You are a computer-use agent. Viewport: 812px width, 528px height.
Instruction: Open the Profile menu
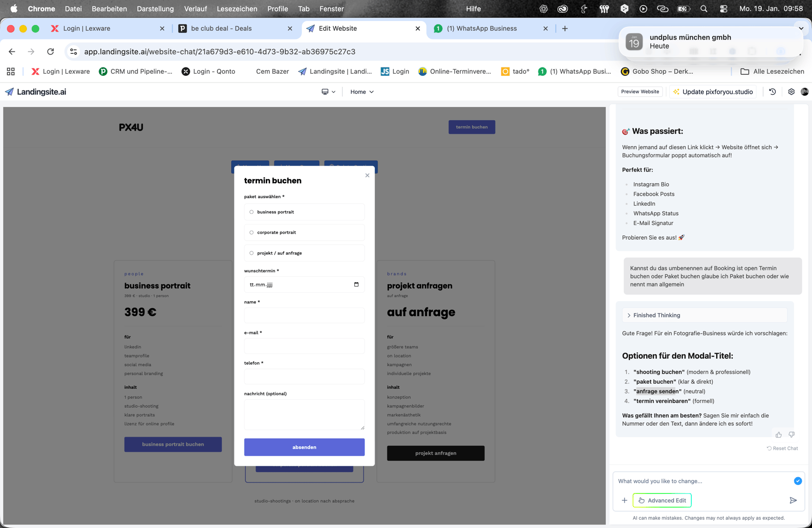[278, 9]
